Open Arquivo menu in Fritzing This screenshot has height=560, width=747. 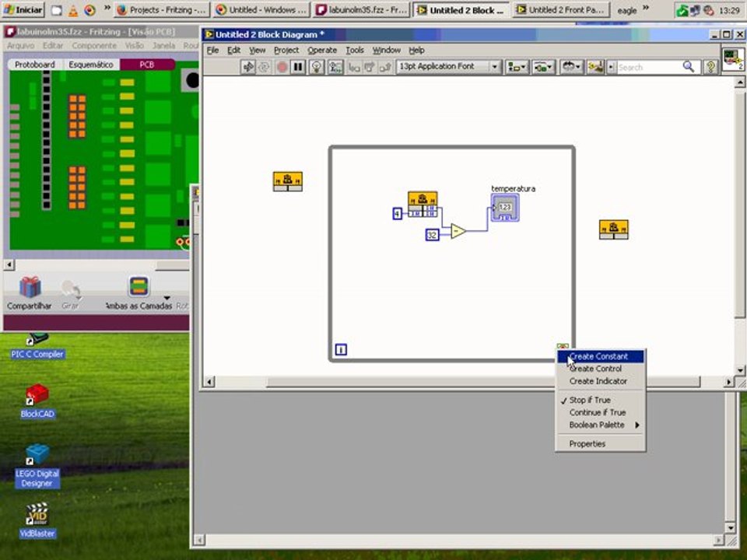point(20,46)
